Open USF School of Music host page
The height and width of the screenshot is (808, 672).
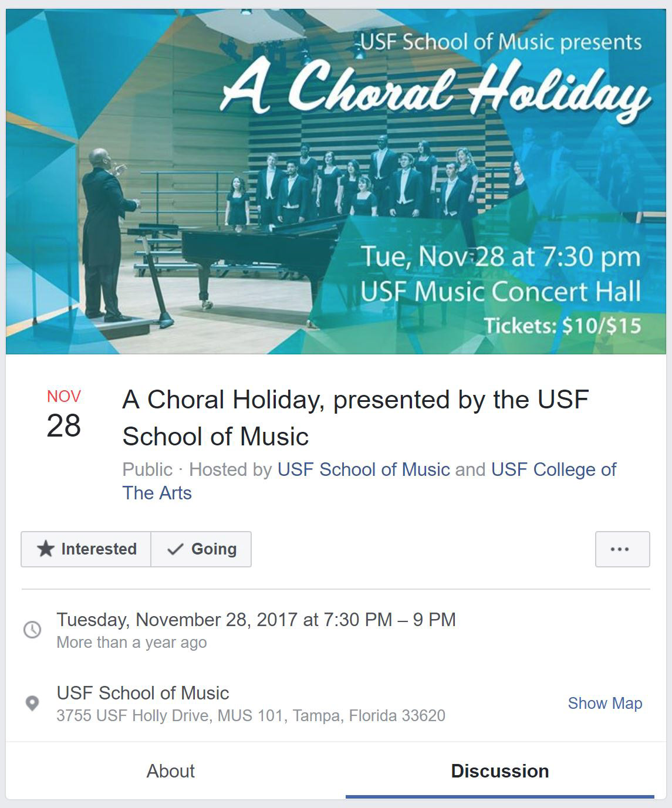tap(363, 469)
